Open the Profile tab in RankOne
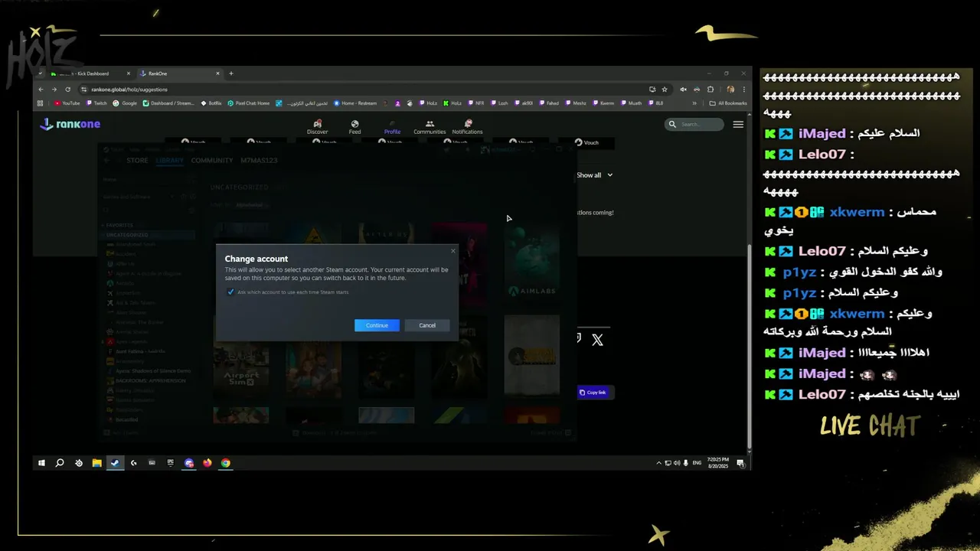Image resolution: width=980 pixels, height=551 pixels. (392, 127)
